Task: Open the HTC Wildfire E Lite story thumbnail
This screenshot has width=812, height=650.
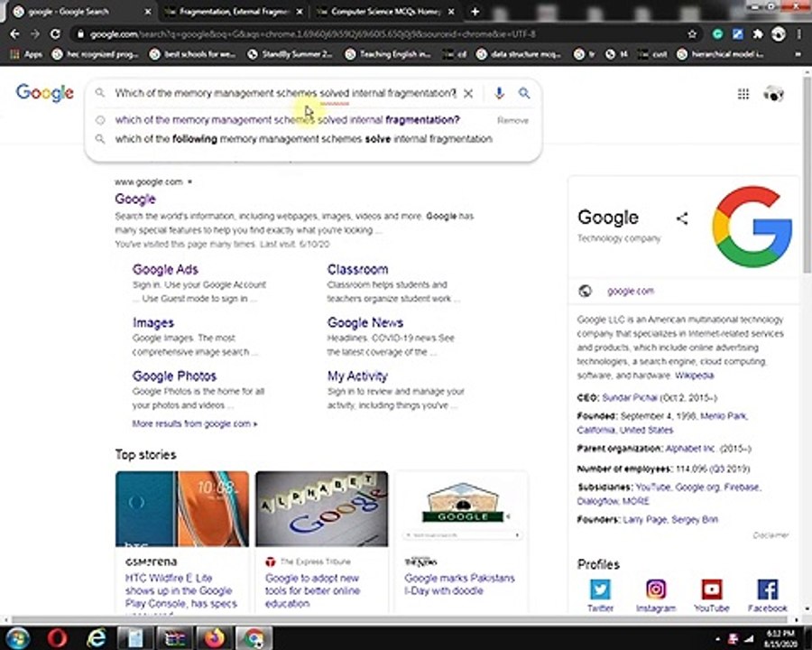Action: (182, 509)
